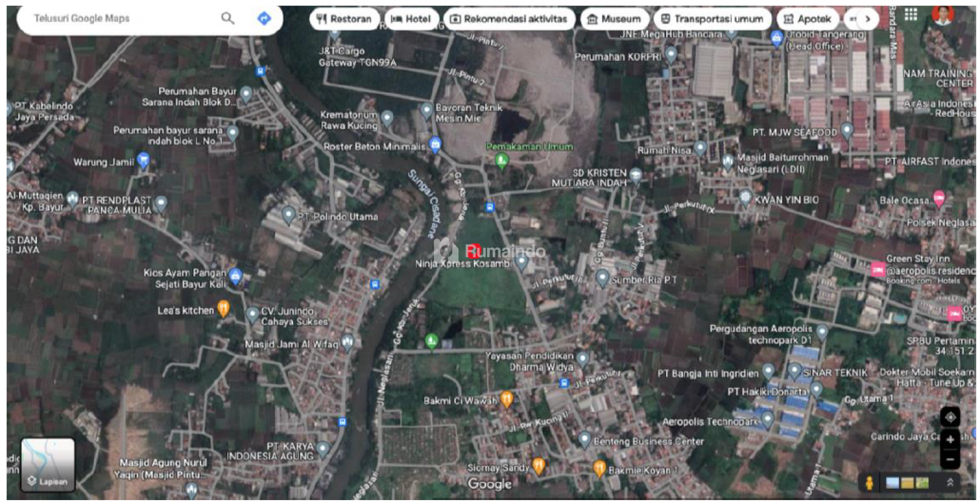The image size is (980, 502).
Task: Choose the Apotek category chip
Action: tap(807, 19)
